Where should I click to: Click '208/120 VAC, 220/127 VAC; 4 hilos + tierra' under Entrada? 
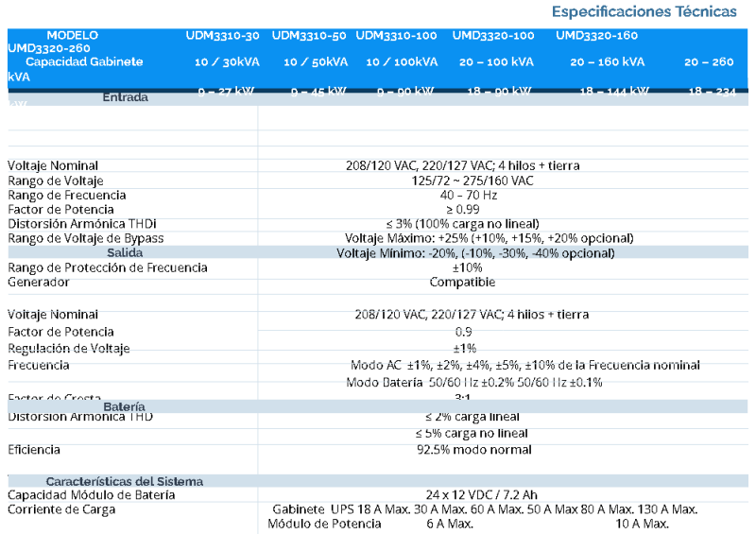tap(462, 166)
